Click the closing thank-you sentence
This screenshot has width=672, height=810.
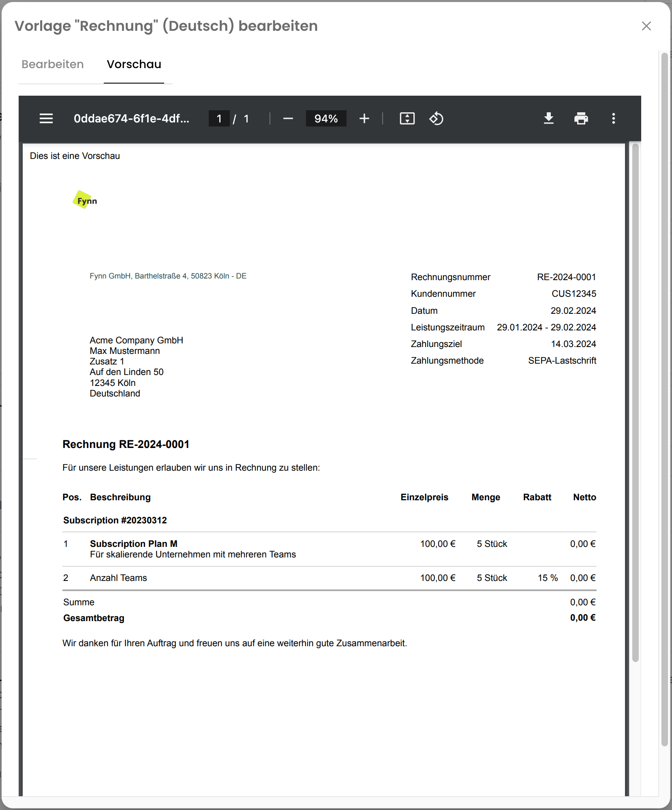point(235,643)
